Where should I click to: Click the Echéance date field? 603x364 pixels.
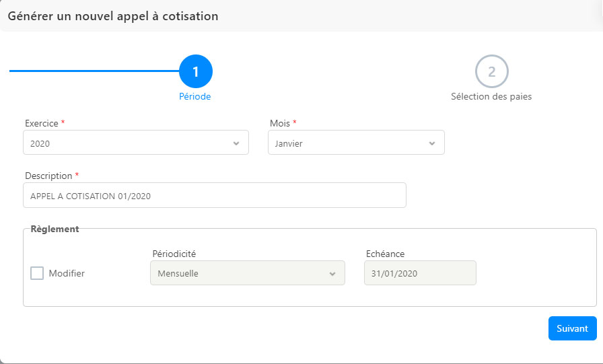[420, 273]
